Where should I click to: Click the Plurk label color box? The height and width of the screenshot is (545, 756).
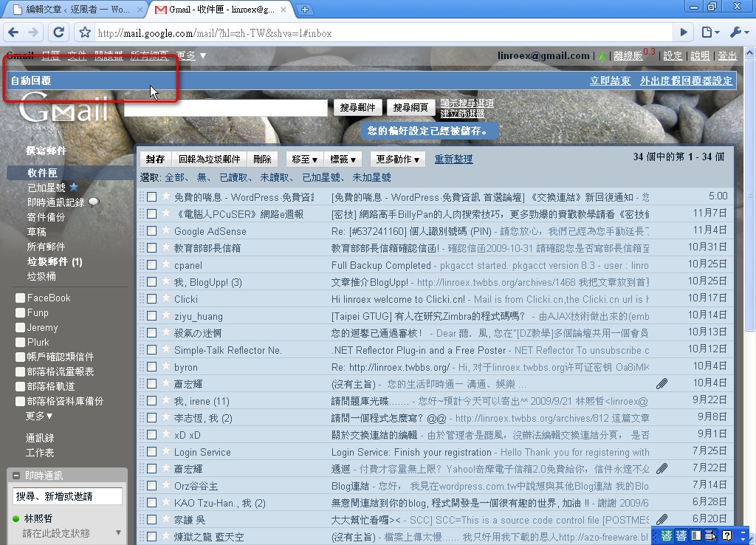20,343
